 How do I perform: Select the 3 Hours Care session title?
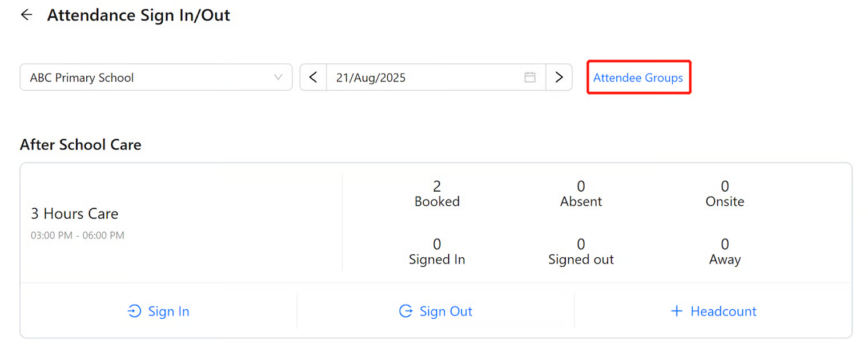coord(75,214)
